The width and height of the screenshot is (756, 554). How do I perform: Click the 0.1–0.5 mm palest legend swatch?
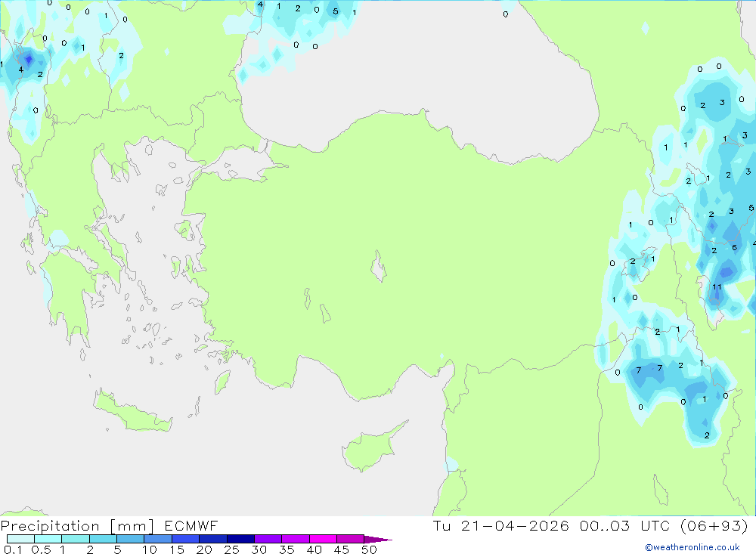[x=20, y=539]
